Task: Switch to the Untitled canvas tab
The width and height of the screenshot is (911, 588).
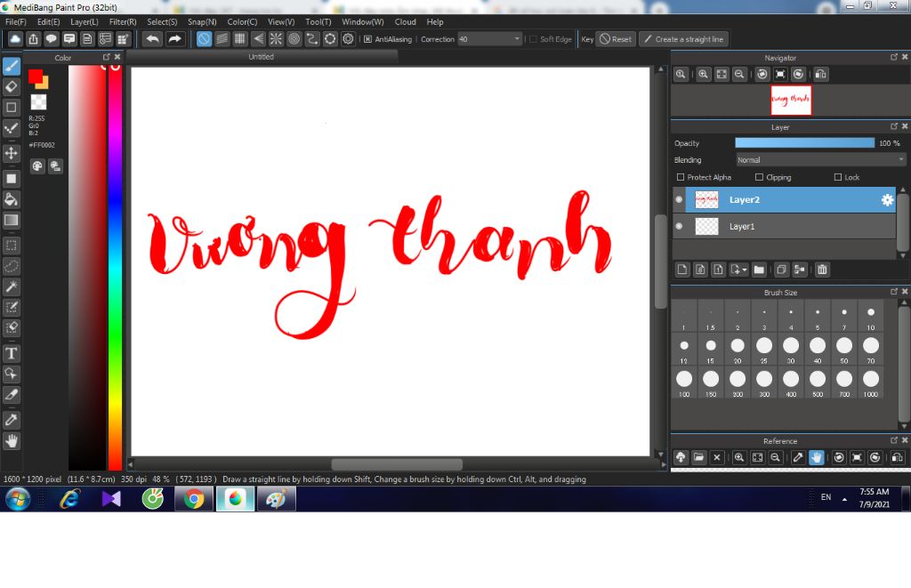Action: pyautogui.click(x=262, y=57)
